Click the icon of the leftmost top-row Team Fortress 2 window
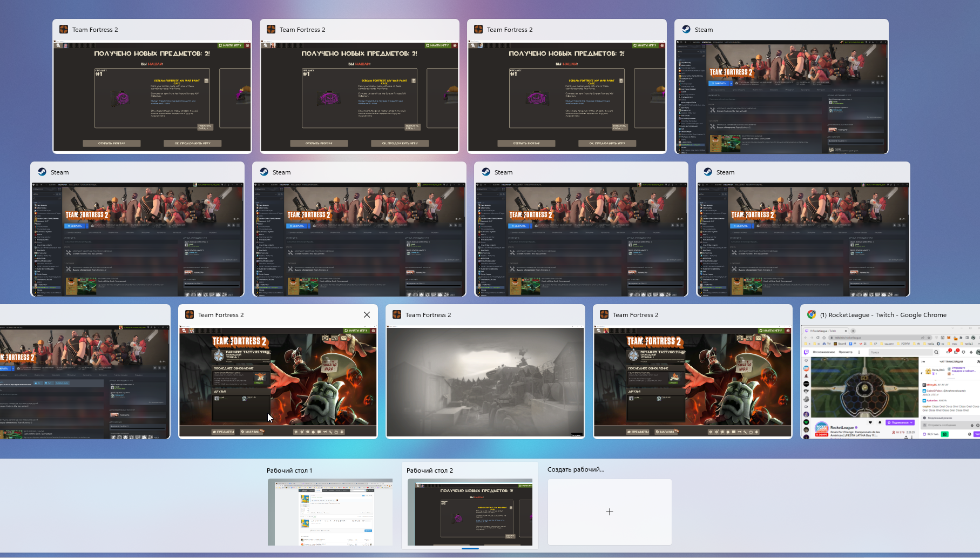This screenshot has height=558, width=980. coord(64,30)
